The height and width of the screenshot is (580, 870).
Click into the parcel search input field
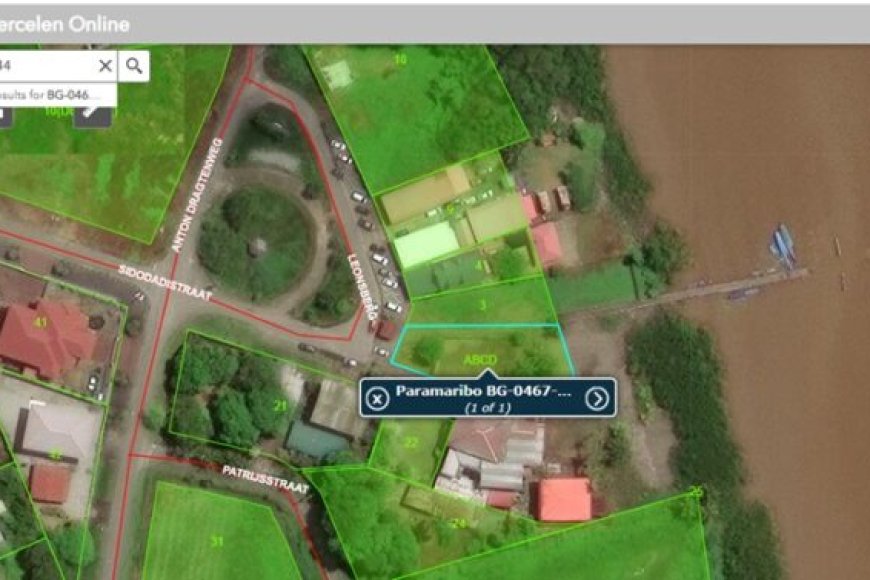click(x=47, y=65)
